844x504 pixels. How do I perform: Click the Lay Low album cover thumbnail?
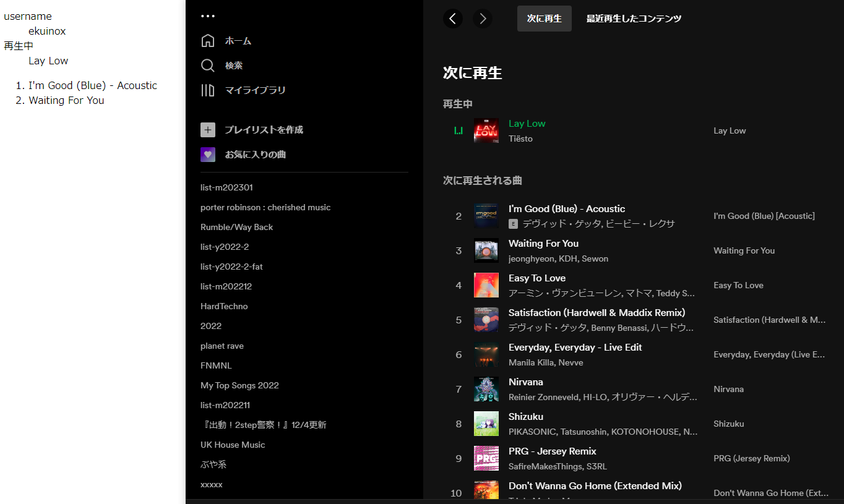tap(486, 130)
